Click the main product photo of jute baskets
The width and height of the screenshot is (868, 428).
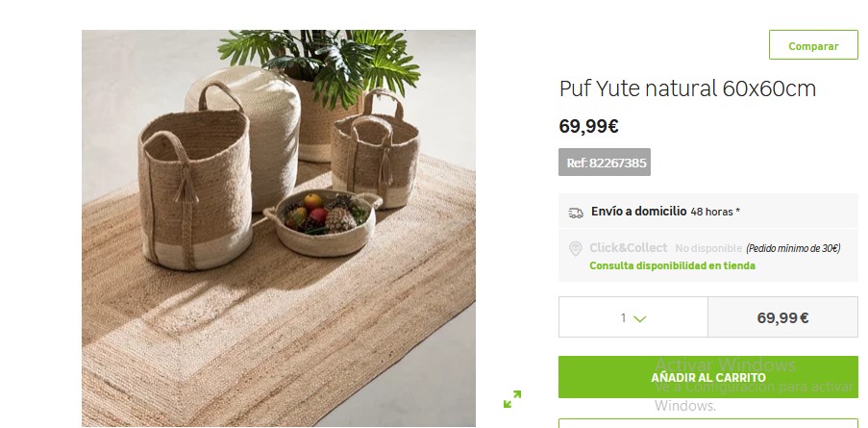[x=279, y=228]
